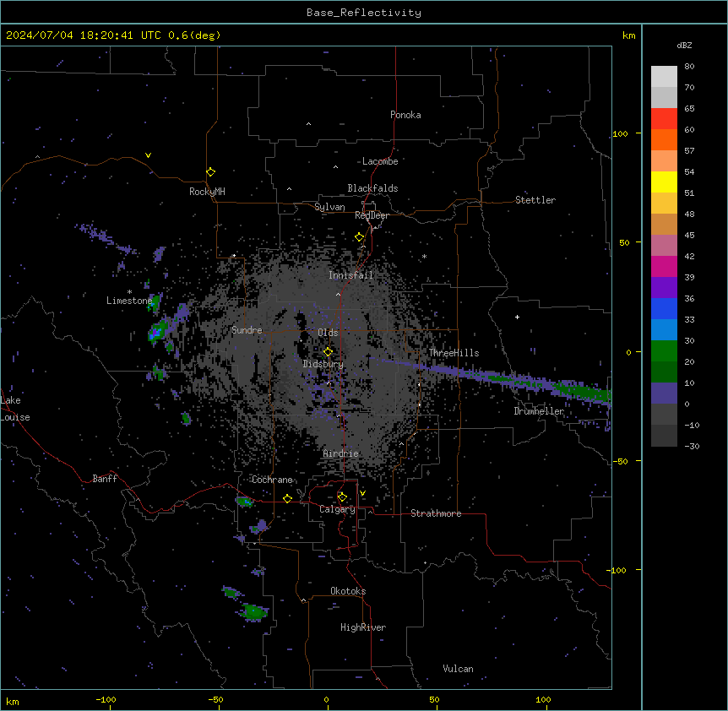Click the Airdrie city label
The height and width of the screenshot is (711, 728).
(x=341, y=453)
